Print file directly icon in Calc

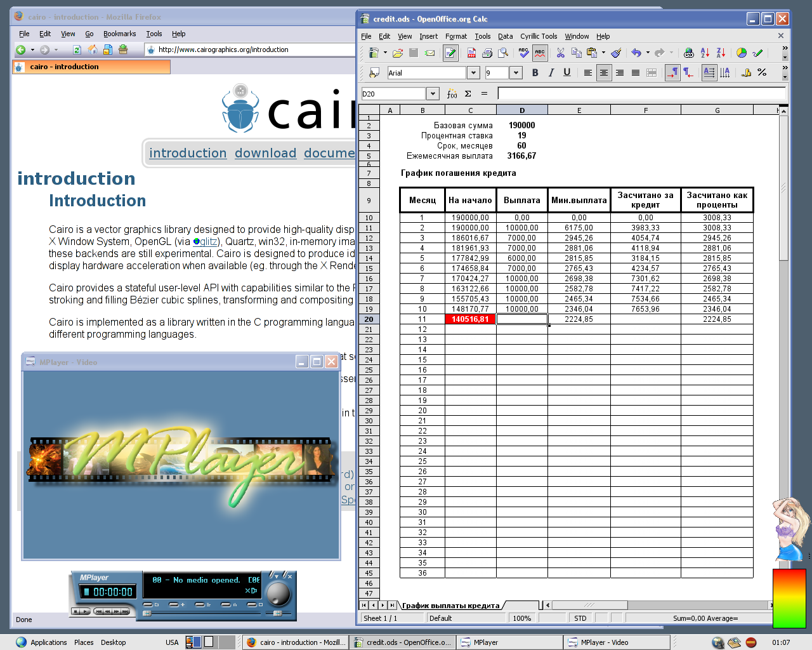[x=487, y=53]
